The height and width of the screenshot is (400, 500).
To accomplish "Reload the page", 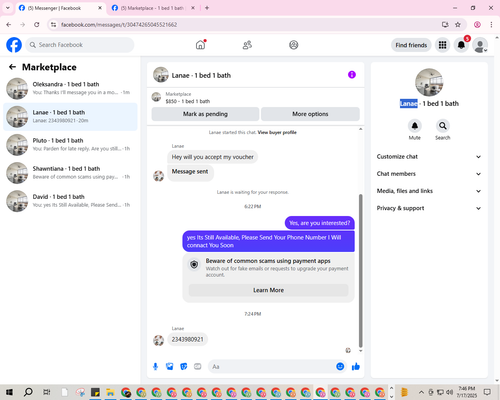I will coord(37,25).
